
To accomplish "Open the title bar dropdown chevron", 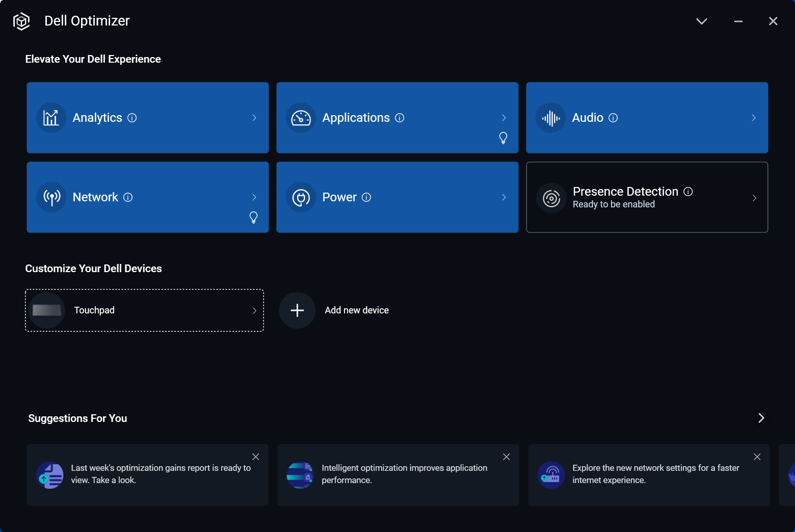I will click(x=702, y=21).
